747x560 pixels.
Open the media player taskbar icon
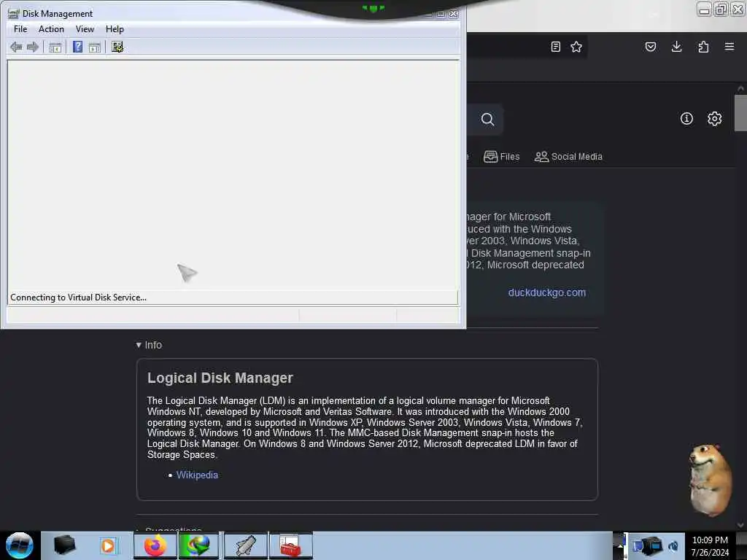click(x=108, y=545)
